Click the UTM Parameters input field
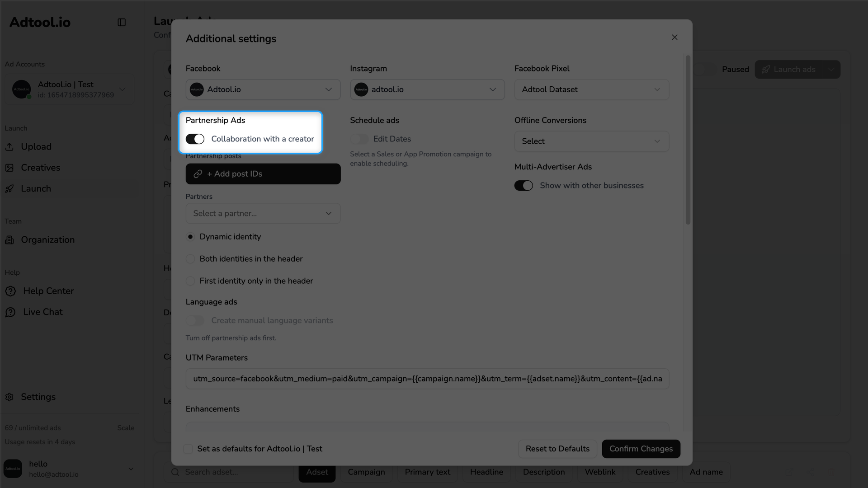This screenshot has height=488, width=868. [x=427, y=379]
